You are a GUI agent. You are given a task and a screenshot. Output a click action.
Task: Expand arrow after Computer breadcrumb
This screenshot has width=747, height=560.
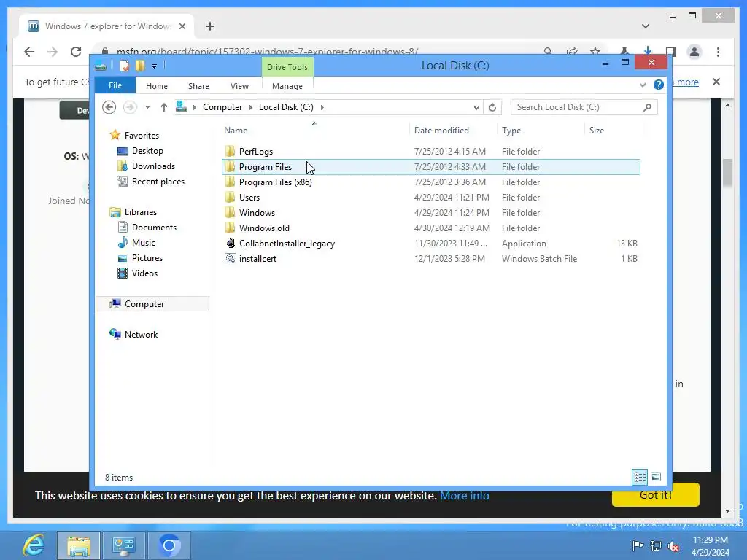click(x=251, y=107)
